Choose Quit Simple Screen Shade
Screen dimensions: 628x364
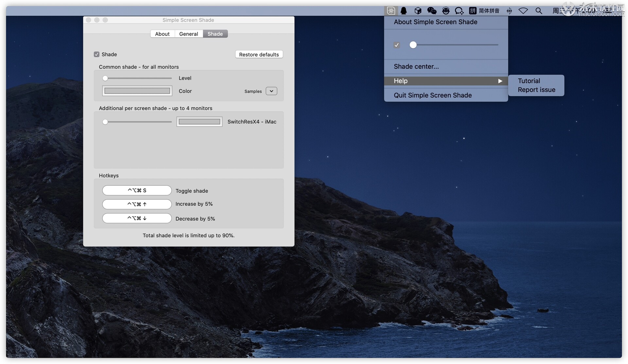432,95
